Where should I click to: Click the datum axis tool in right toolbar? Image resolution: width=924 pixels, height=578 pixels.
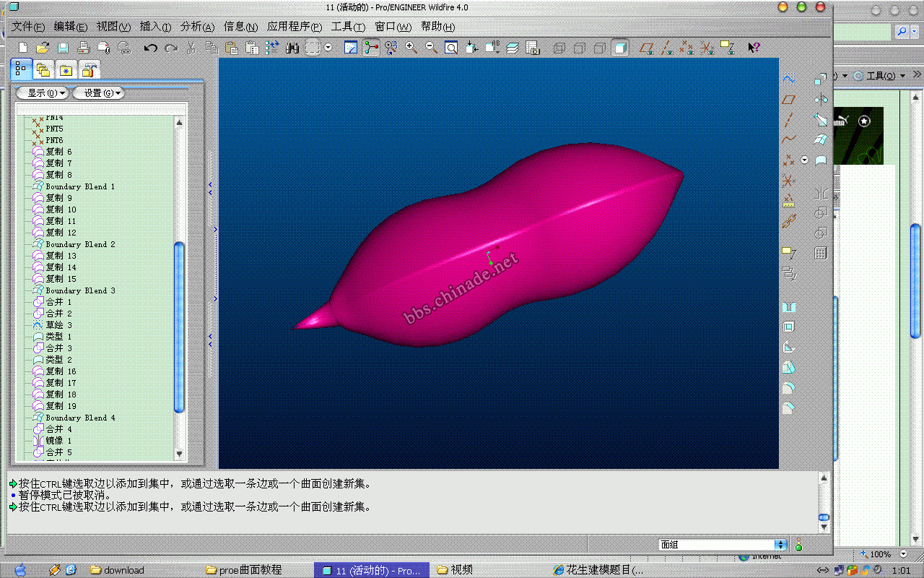789,120
